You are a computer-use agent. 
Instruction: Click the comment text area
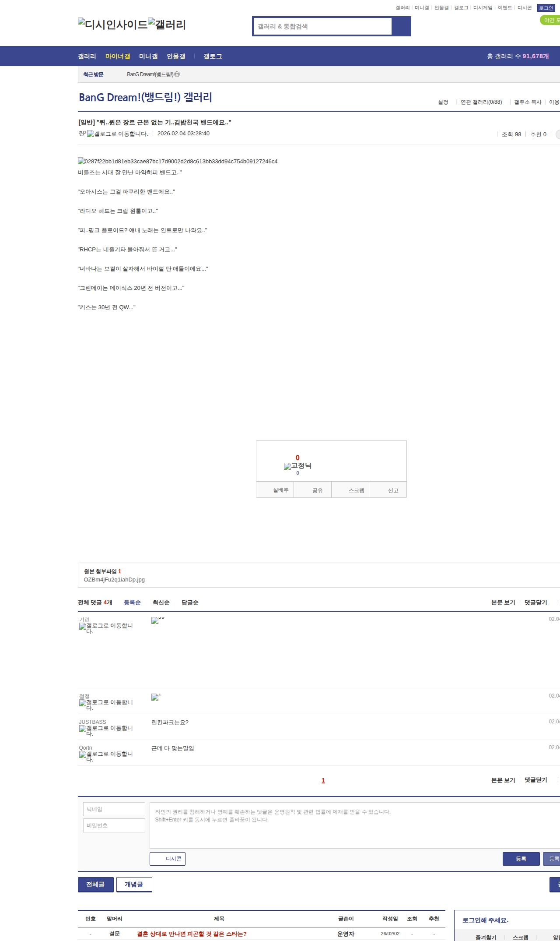coord(355,825)
